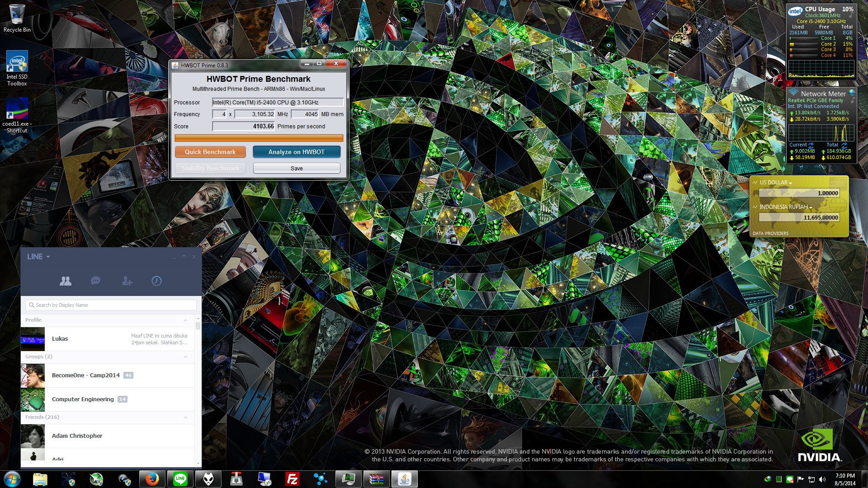This screenshot has width=868, height=488.
Task: Click Search by Display Name field
Action: tap(111, 305)
